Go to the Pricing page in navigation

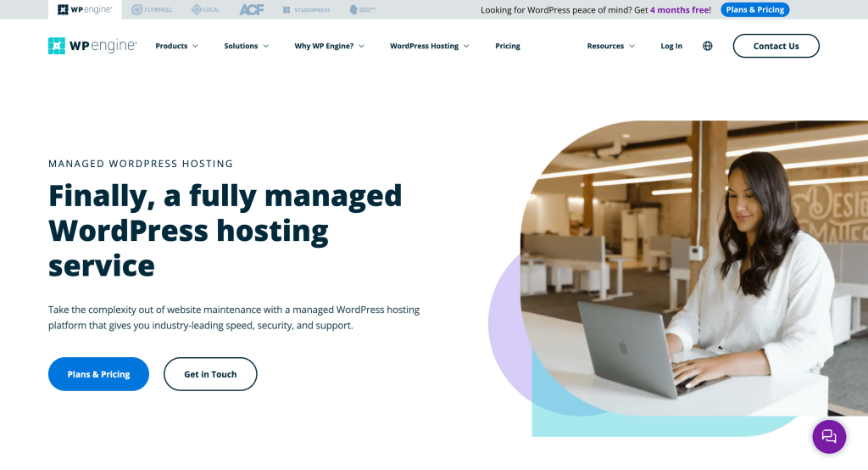pyautogui.click(x=508, y=46)
